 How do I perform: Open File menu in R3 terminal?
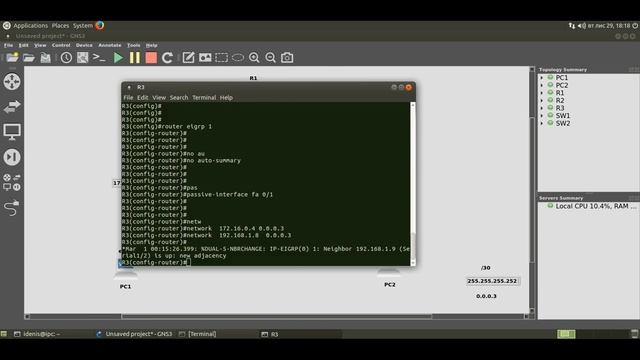pos(128,98)
